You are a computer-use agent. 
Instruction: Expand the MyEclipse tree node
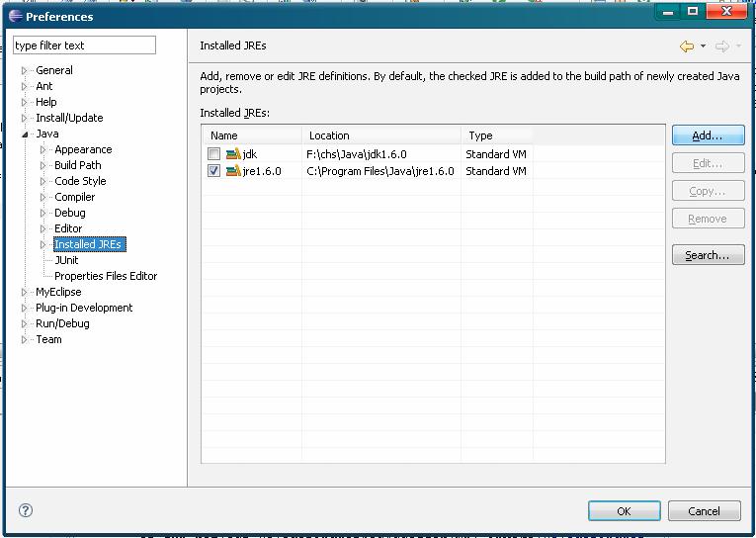pyautogui.click(x=24, y=292)
